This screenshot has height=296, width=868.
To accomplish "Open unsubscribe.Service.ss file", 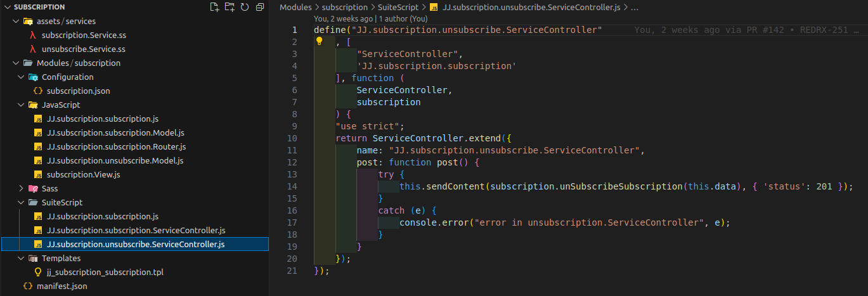I will pyautogui.click(x=83, y=49).
